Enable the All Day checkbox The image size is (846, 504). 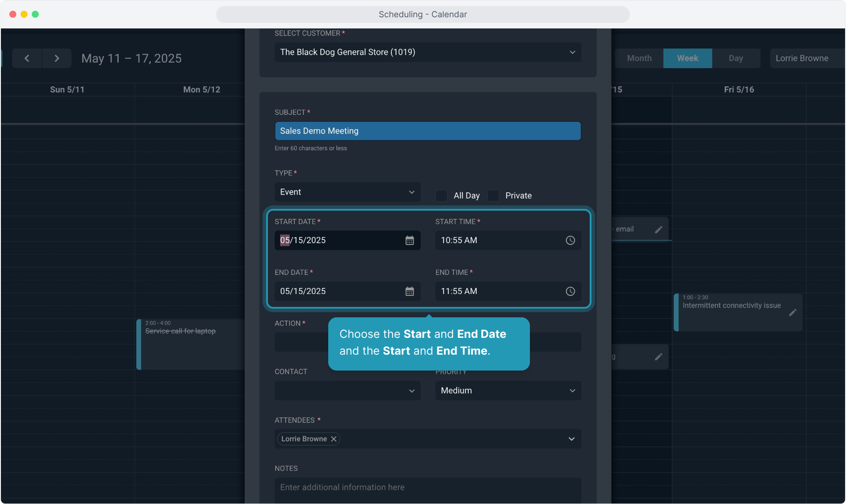point(441,196)
